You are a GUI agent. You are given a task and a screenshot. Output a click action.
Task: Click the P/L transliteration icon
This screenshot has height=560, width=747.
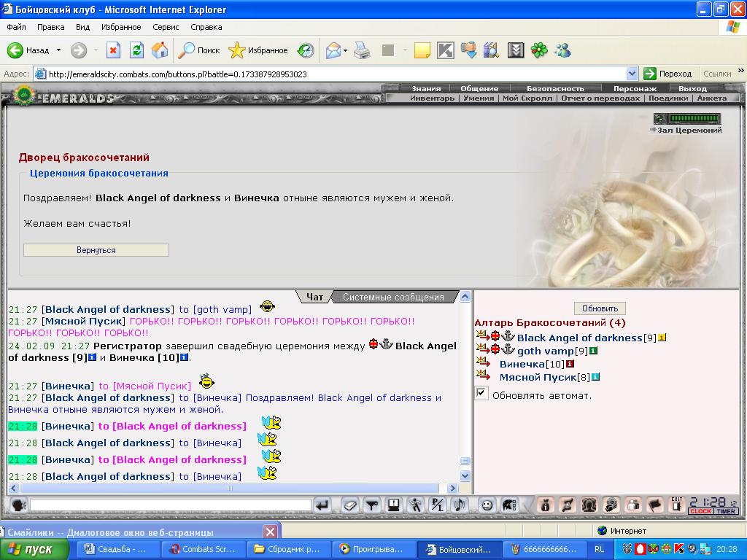pos(437,505)
